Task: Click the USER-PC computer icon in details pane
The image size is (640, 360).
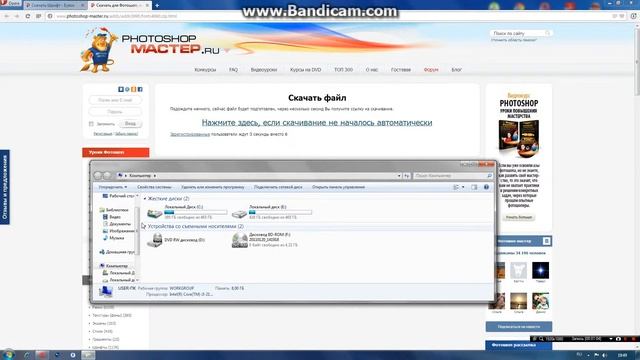Action: click(106, 291)
